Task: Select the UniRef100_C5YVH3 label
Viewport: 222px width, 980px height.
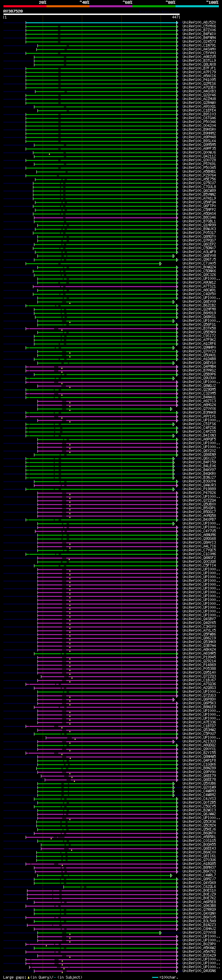Action: [x=199, y=53]
